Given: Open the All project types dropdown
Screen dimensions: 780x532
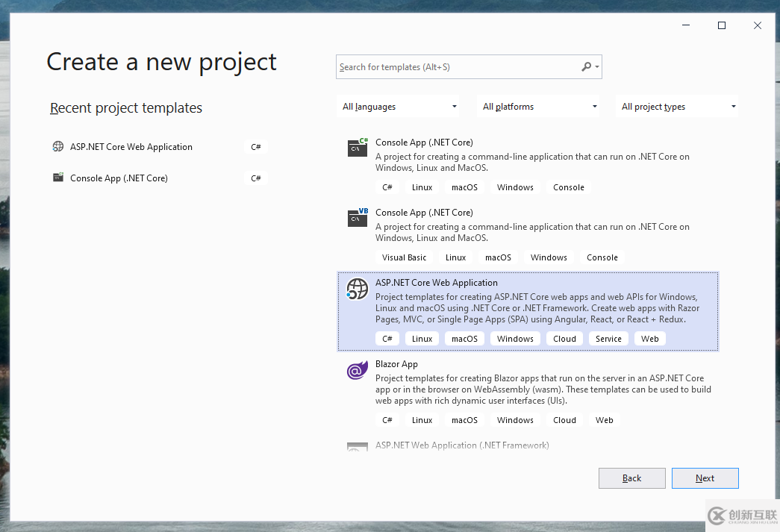Looking at the screenshot, I should [x=677, y=107].
